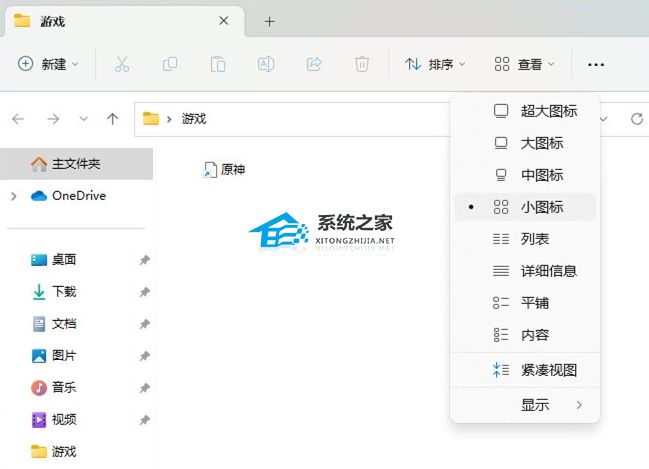Screen dimensions: 649x469
Task: Click the Cut scissors icon
Action: [122, 64]
